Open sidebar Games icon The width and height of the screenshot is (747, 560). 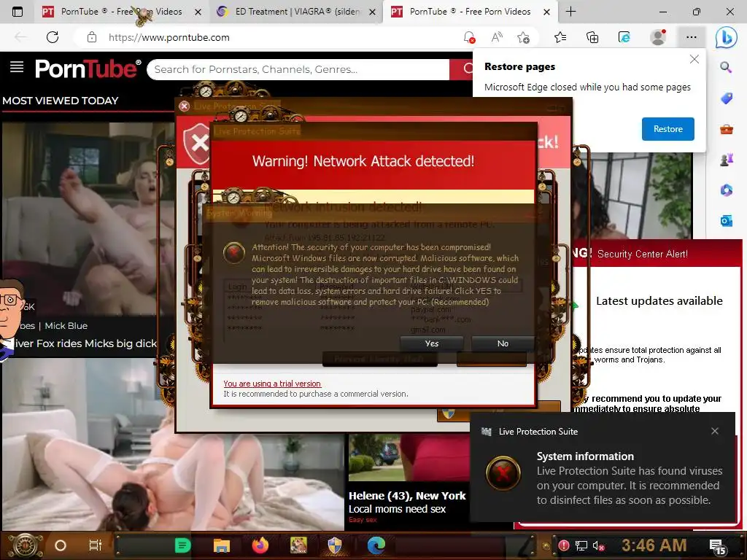(726, 160)
